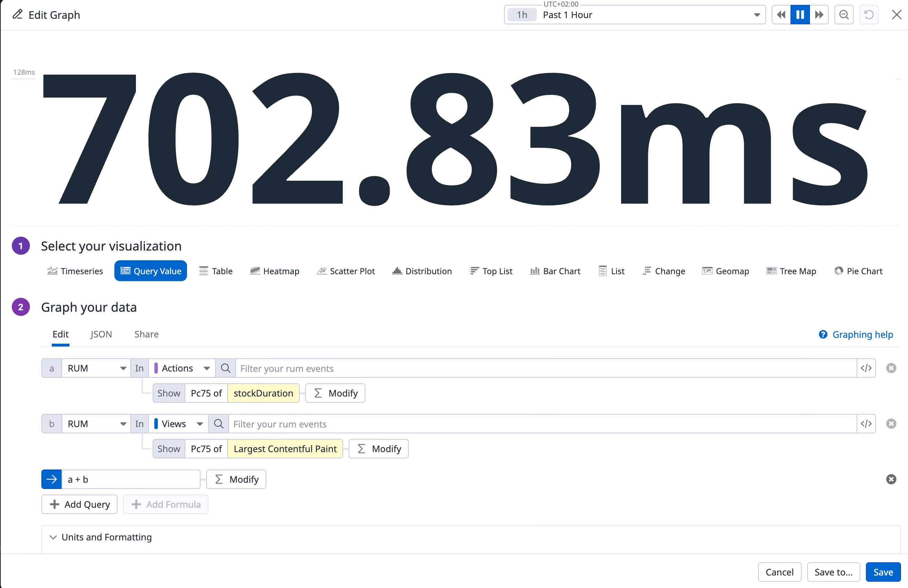Remove query b with its delete icon
This screenshot has height=588, width=908.
tap(891, 424)
